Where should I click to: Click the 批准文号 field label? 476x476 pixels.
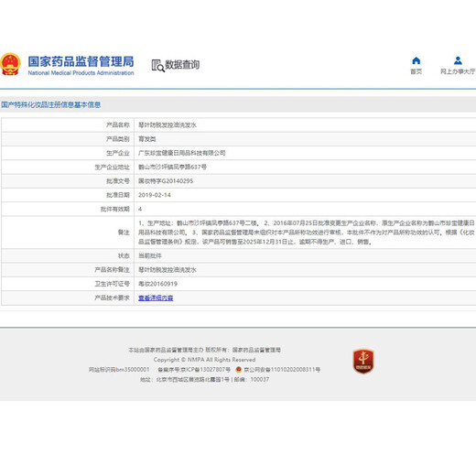point(118,181)
